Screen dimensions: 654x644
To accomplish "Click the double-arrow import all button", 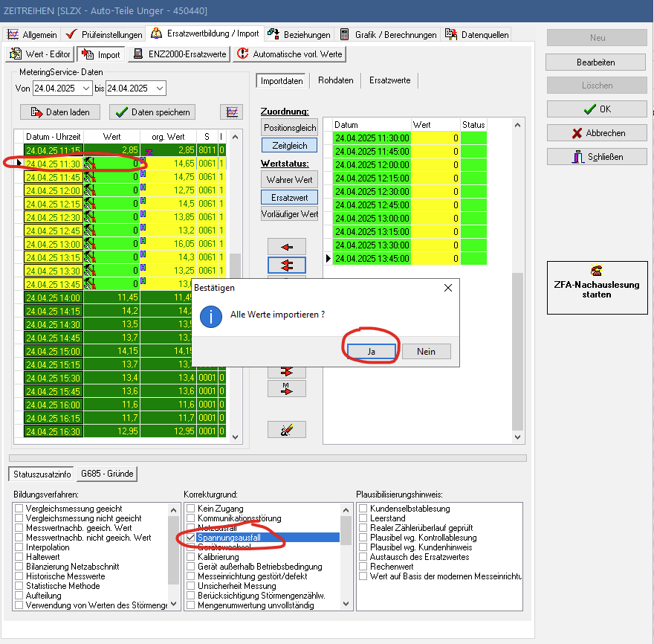I will (287, 265).
